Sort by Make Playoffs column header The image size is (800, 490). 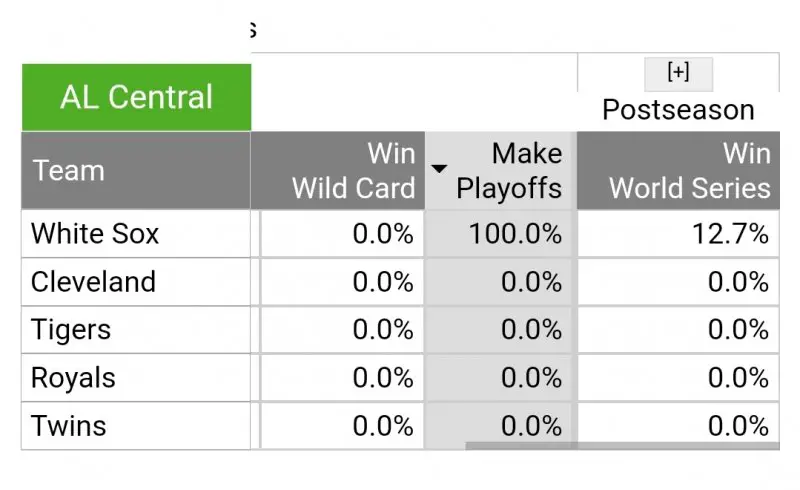pos(510,171)
